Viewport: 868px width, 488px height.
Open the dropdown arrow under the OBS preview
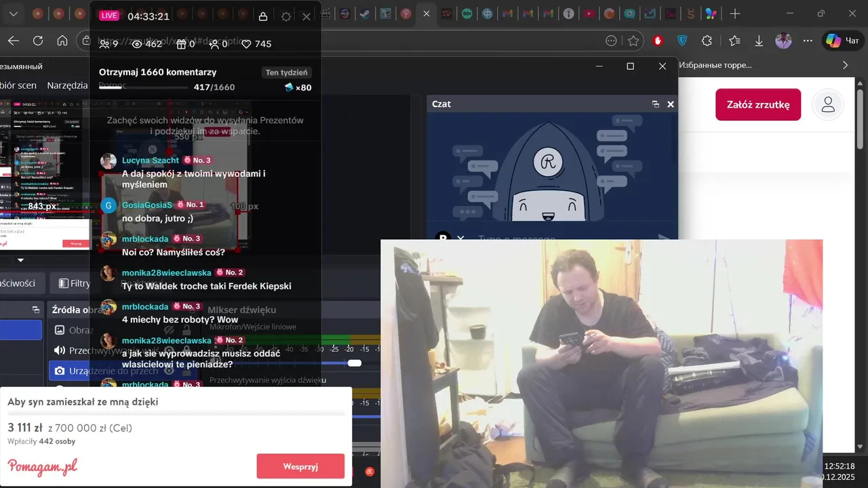[20, 260]
